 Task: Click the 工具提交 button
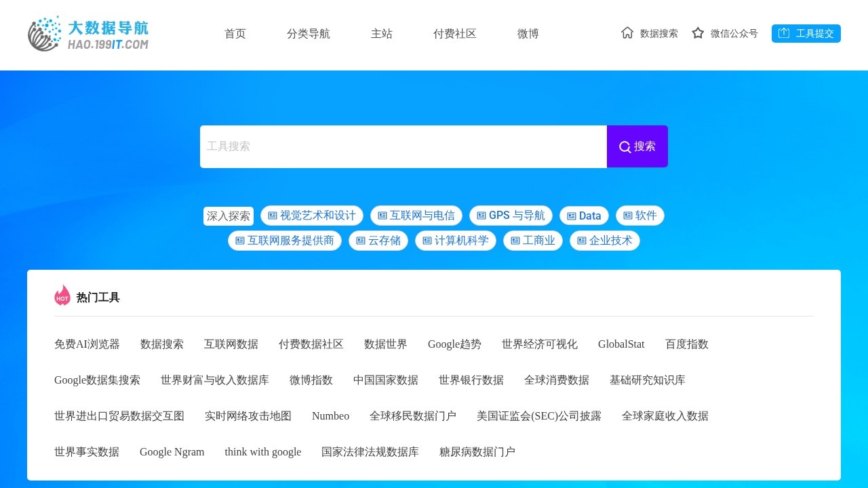pos(806,33)
